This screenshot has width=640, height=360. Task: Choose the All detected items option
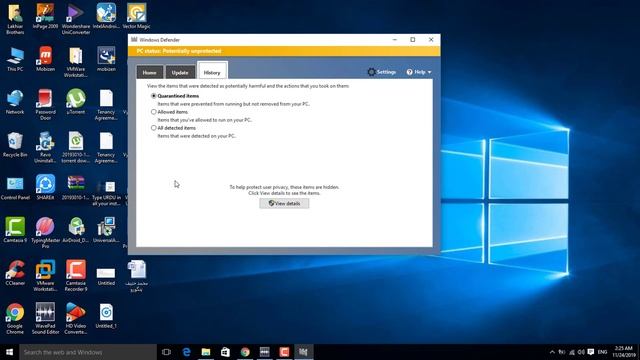[x=154, y=128]
